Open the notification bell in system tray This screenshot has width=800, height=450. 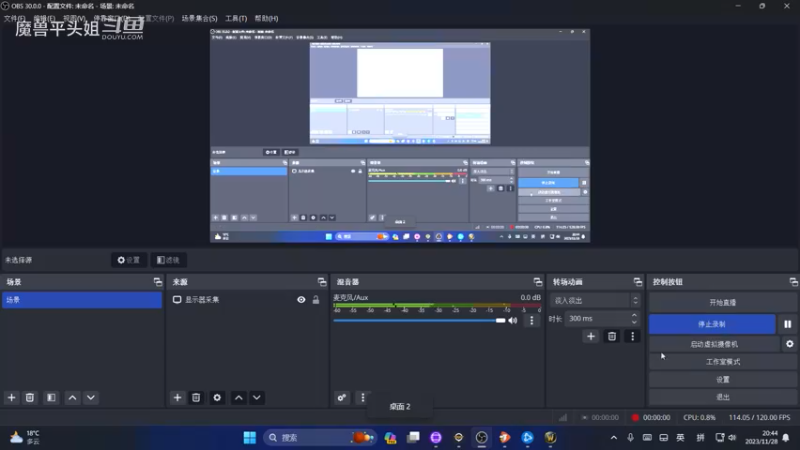[x=786, y=437]
